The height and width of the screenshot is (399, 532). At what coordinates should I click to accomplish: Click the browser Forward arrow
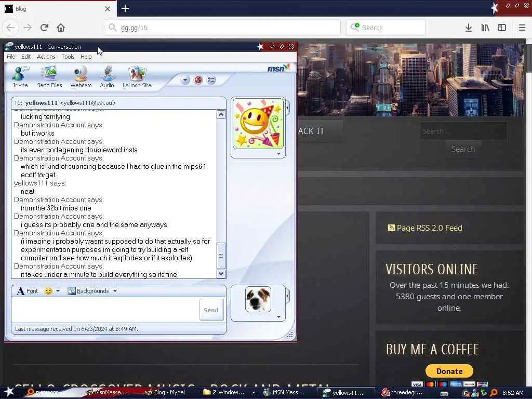click(28, 28)
